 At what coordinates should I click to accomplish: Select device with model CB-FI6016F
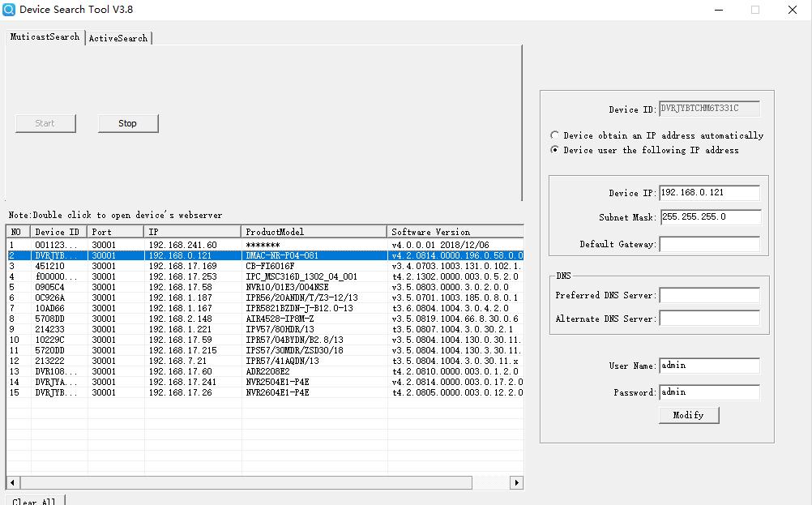[x=265, y=266]
